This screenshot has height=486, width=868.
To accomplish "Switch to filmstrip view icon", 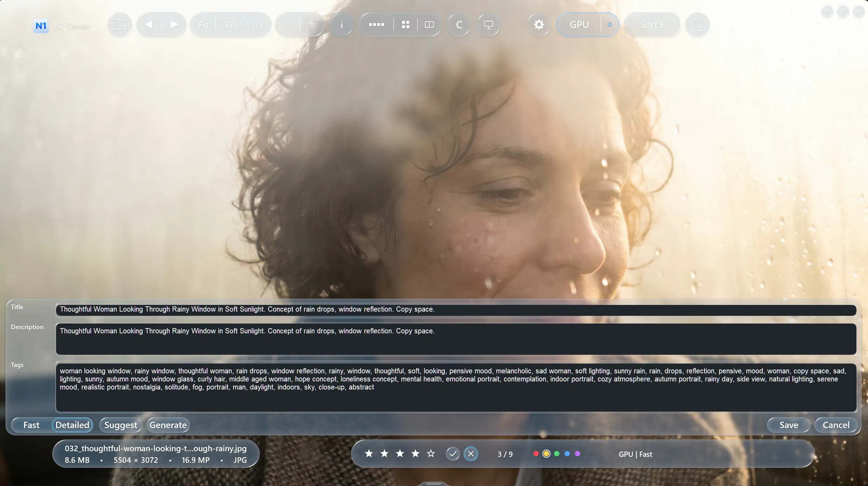I will tap(377, 25).
